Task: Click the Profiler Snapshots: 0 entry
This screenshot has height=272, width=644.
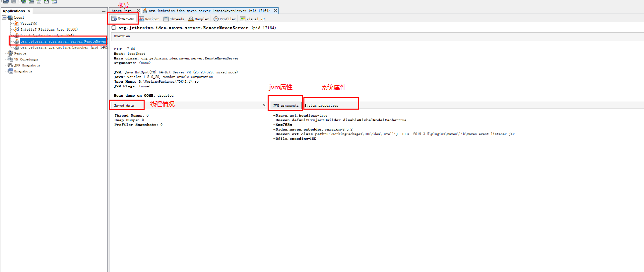Action: pyautogui.click(x=138, y=125)
